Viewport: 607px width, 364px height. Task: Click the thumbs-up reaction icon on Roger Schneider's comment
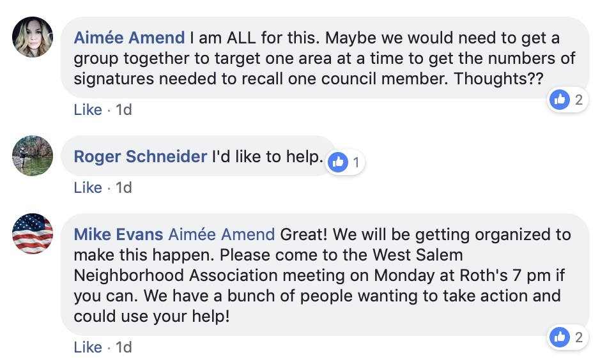tap(337, 163)
